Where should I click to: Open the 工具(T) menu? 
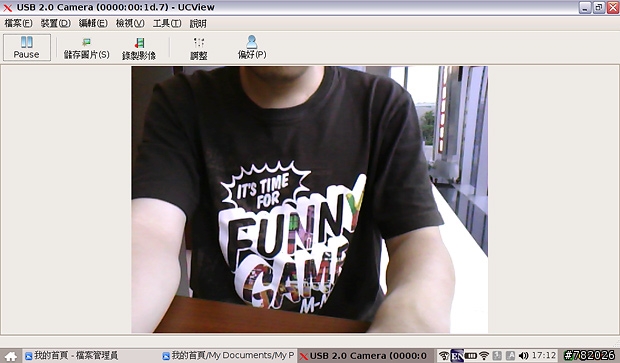pos(167,23)
